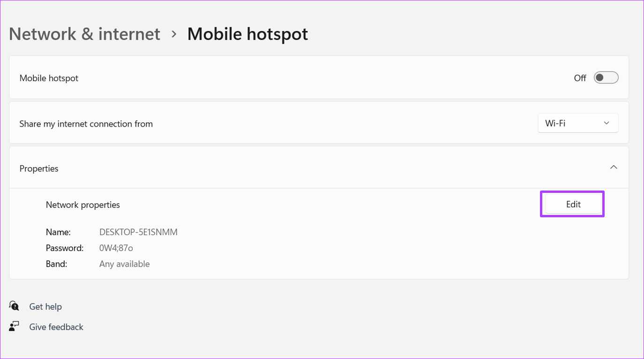Select the hotspot password value 0W4;87o
The width and height of the screenshot is (644, 359).
click(116, 248)
